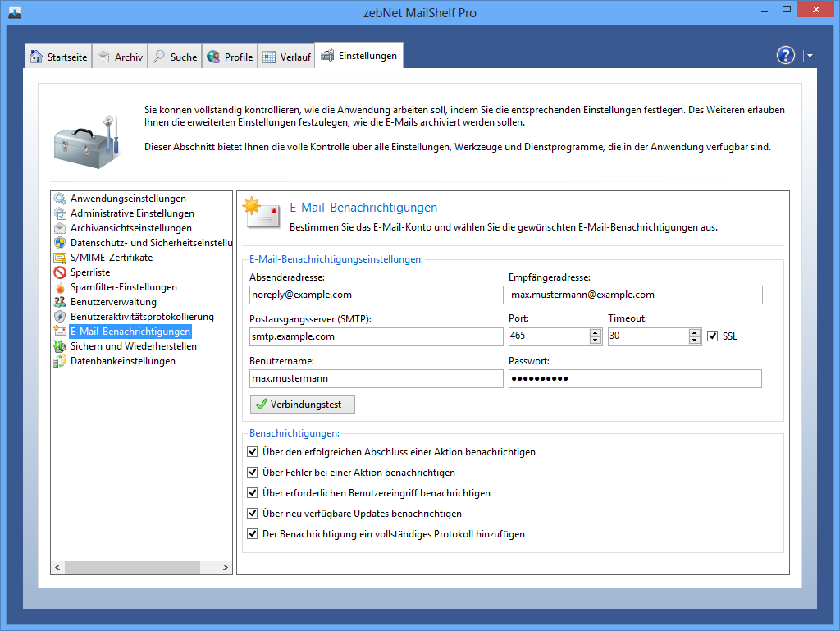Toggle 'vollständiges Protokoll hinzufügen' checkbox
The image size is (840, 631).
253,533
